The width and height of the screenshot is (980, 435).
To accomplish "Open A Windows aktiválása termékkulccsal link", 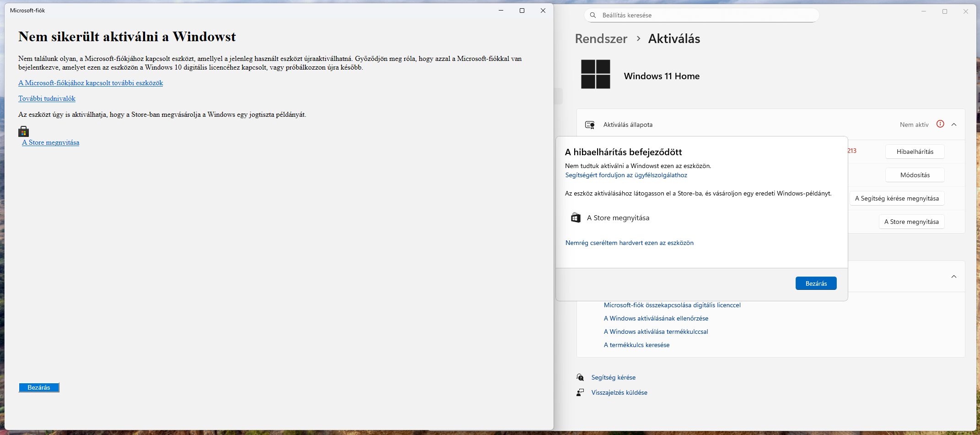I will 656,332.
